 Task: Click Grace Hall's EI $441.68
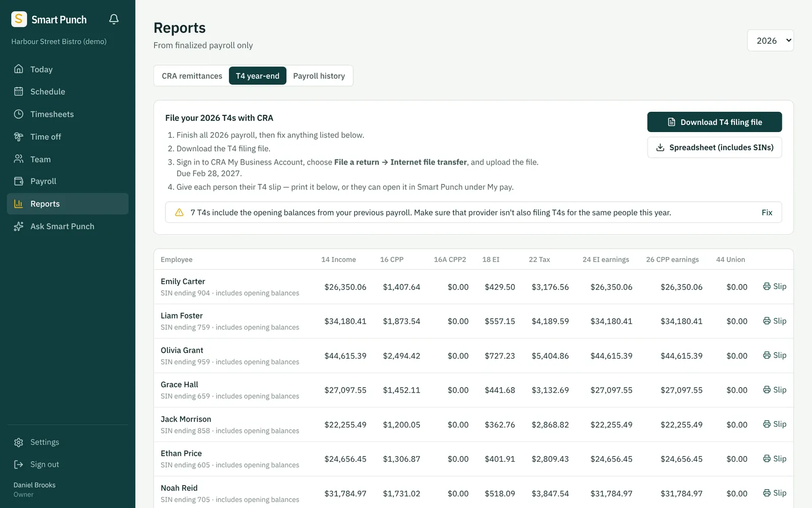point(500,390)
